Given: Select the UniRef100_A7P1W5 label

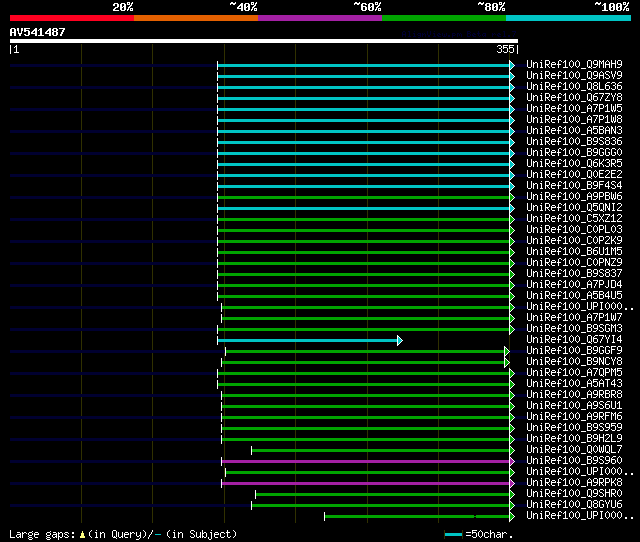Looking at the screenshot, I should (574, 108).
